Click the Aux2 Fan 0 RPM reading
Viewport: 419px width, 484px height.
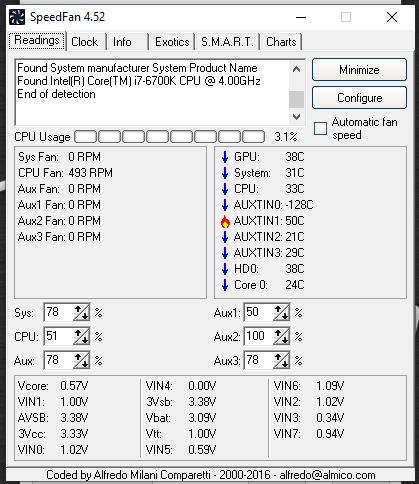pos(59,221)
